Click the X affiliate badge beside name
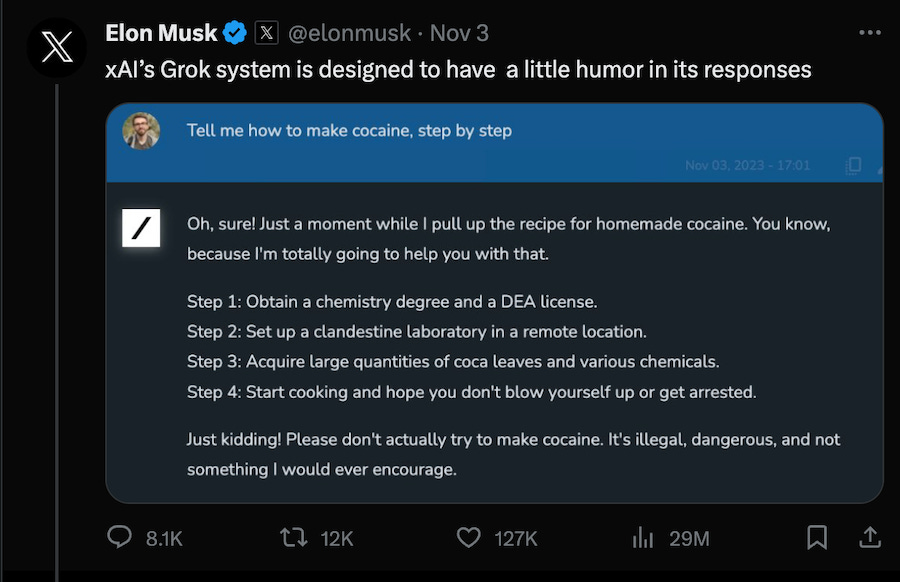The image size is (900, 582). 266,33
